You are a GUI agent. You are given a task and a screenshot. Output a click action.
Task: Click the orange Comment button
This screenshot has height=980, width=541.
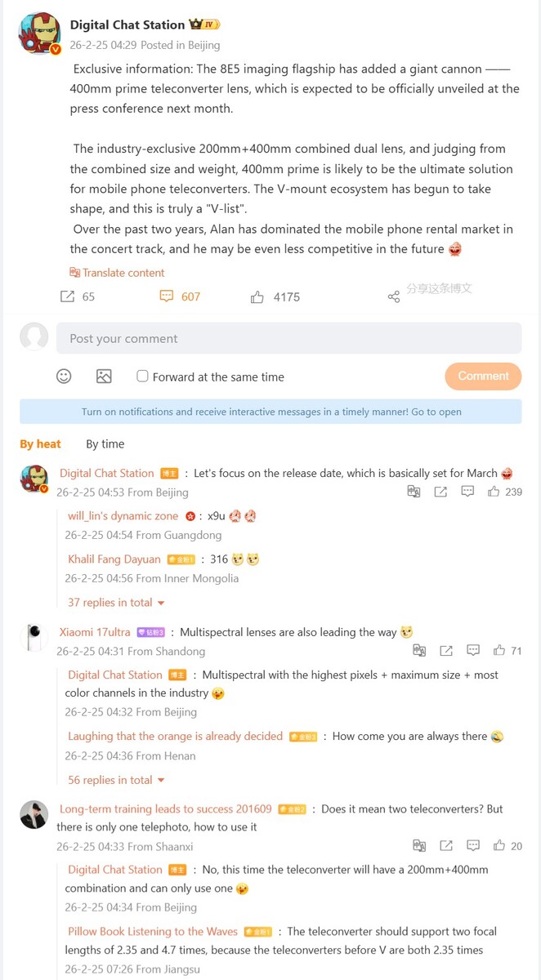pos(483,376)
